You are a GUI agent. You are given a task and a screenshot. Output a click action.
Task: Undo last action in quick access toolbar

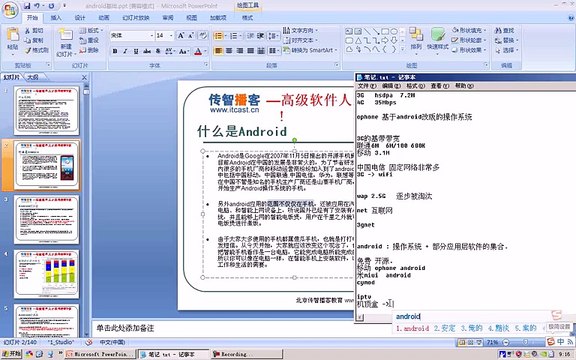click(37, 6)
